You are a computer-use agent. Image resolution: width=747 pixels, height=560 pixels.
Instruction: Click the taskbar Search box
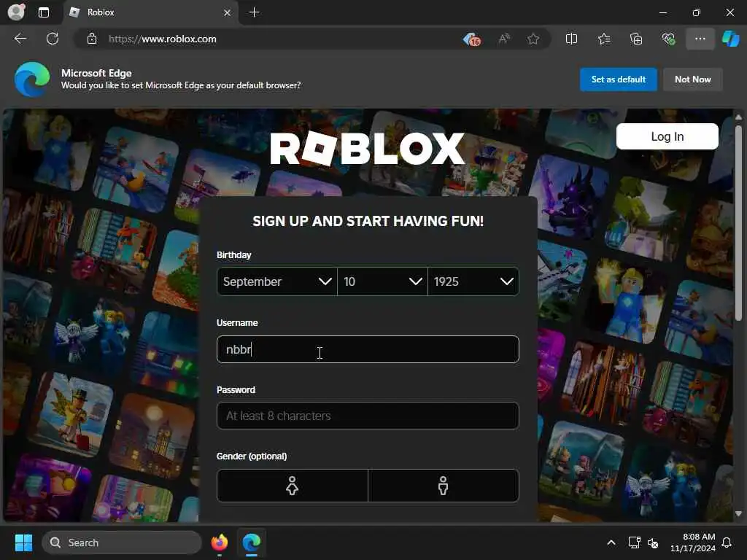coord(122,542)
